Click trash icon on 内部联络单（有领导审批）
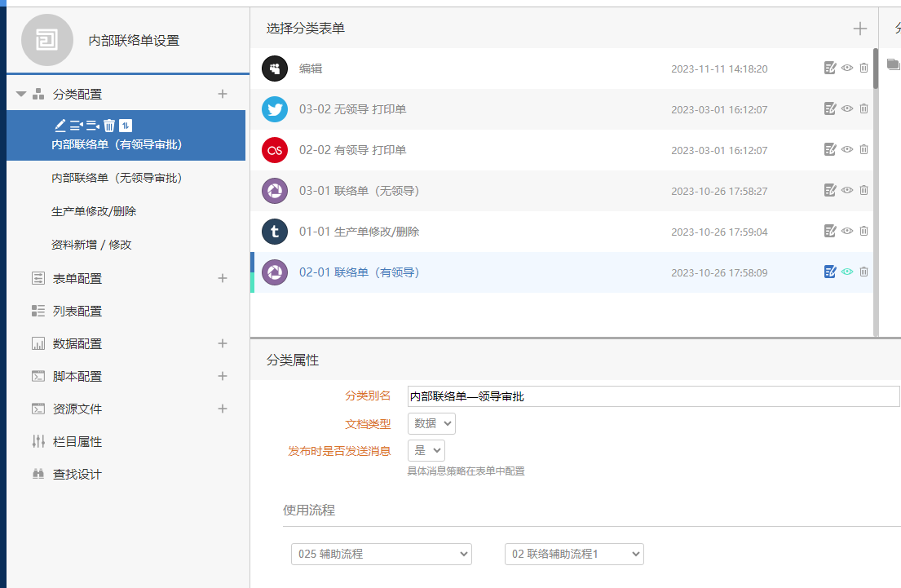The width and height of the screenshot is (901, 588). click(109, 126)
